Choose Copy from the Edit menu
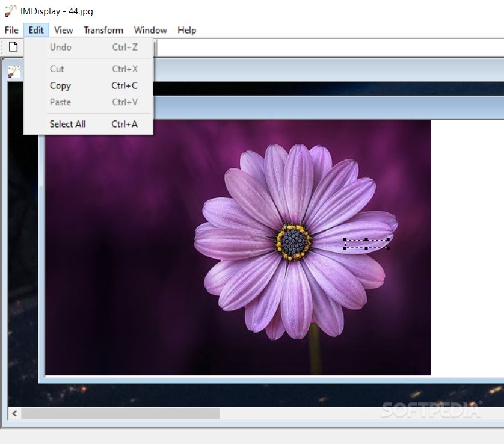Image resolution: width=504 pixels, height=444 pixels. (88, 85)
